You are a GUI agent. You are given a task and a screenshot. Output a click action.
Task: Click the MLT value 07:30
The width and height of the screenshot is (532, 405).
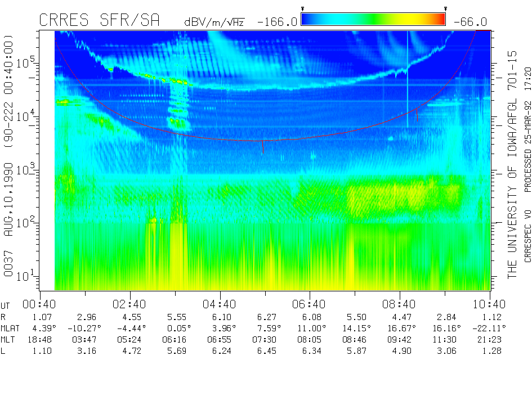(x=265, y=340)
